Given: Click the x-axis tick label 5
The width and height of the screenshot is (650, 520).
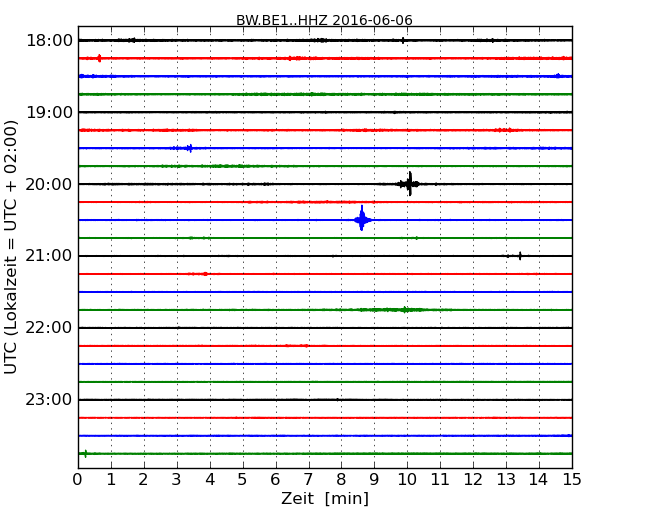Looking at the screenshot, I should [243, 480].
